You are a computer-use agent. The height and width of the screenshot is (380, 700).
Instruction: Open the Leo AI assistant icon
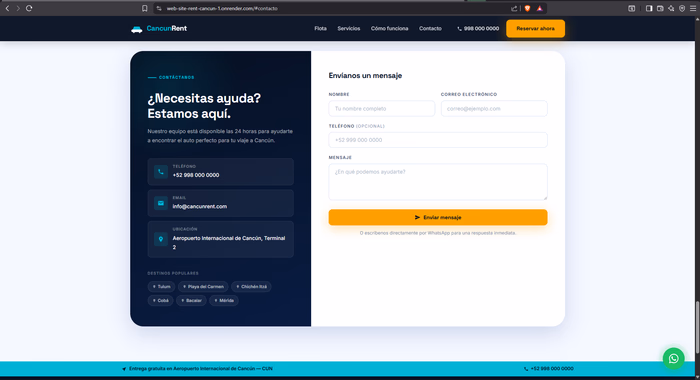[x=671, y=8]
